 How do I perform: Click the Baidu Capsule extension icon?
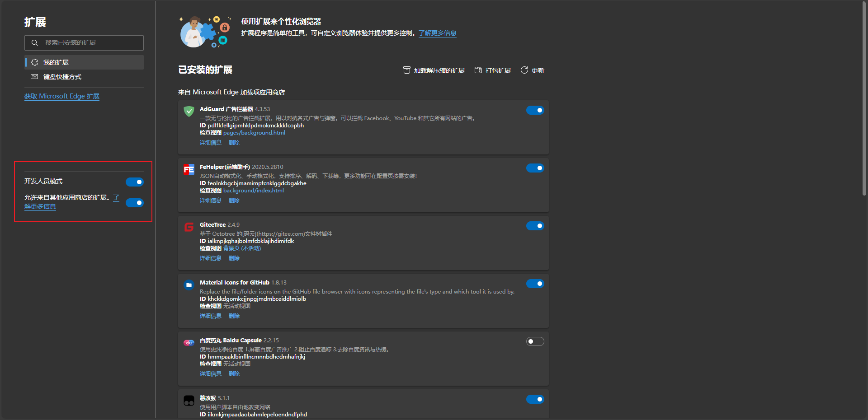(189, 343)
